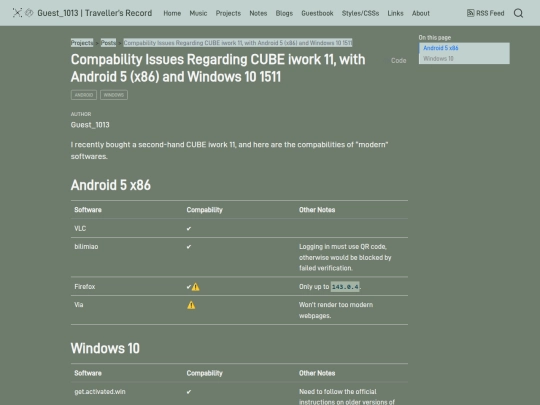
Task: Click the page title heading
Action: coord(218,68)
